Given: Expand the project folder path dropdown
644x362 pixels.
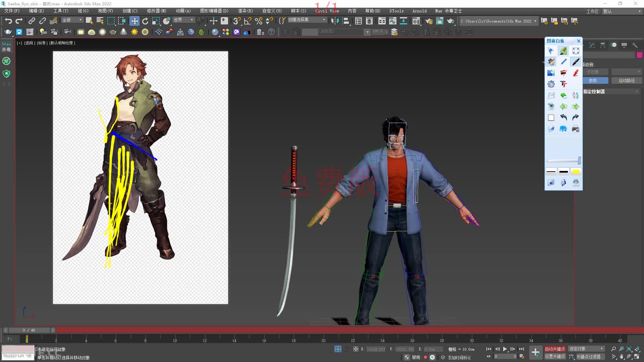Looking at the screenshot, I should coord(535,21).
